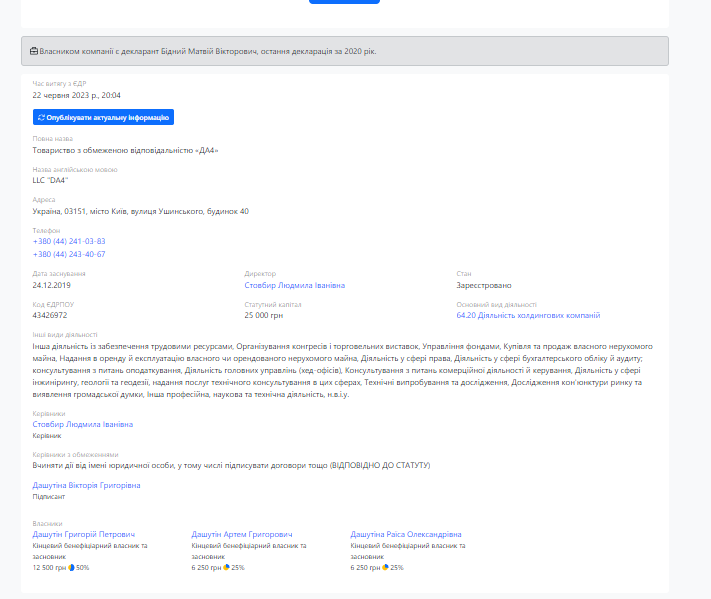
Task: Click the refresh icon on the publish button
Action: 41,117
